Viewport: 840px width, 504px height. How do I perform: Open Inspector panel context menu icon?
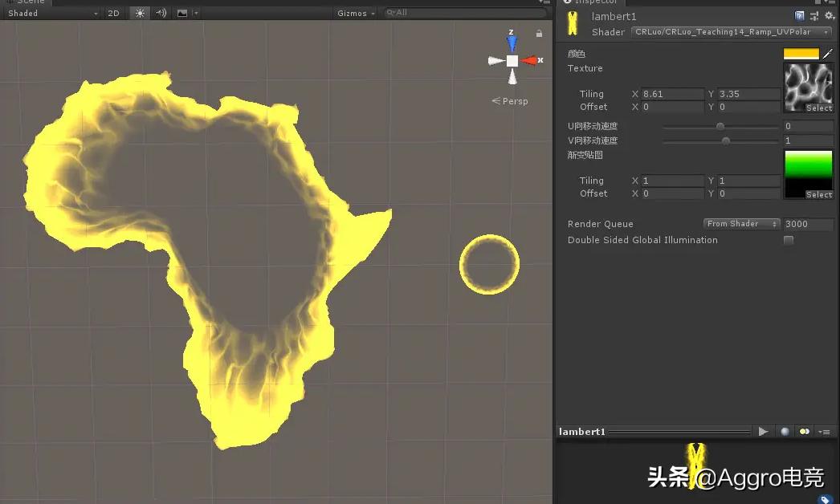[828, 2]
